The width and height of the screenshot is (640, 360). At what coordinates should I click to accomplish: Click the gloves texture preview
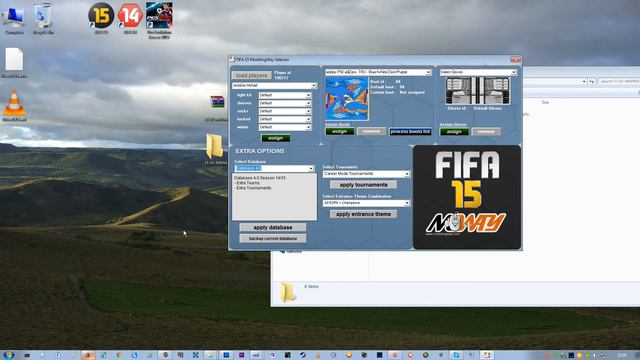point(477,91)
